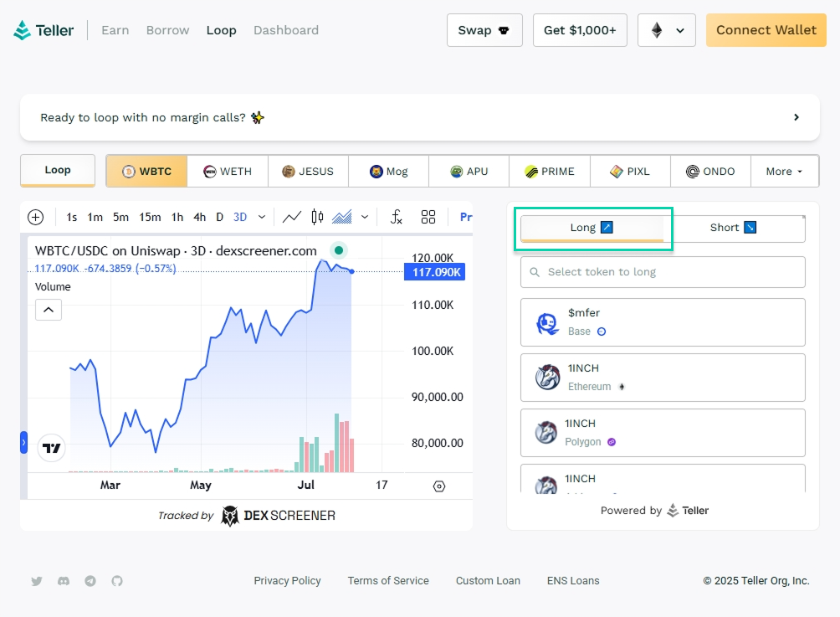Expand the time interval dropdown arrow
The height and width of the screenshot is (617, 840).
pyautogui.click(x=262, y=217)
